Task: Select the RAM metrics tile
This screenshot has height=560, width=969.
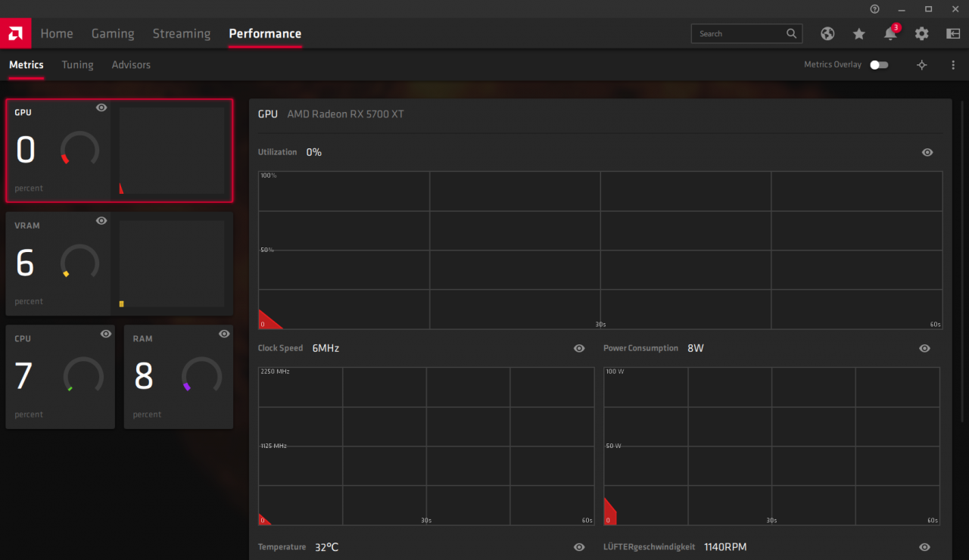Action: pos(179,377)
